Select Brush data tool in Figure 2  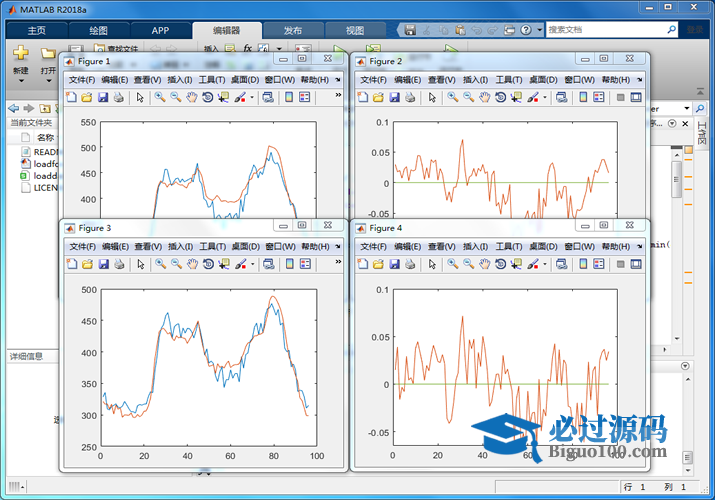point(533,97)
